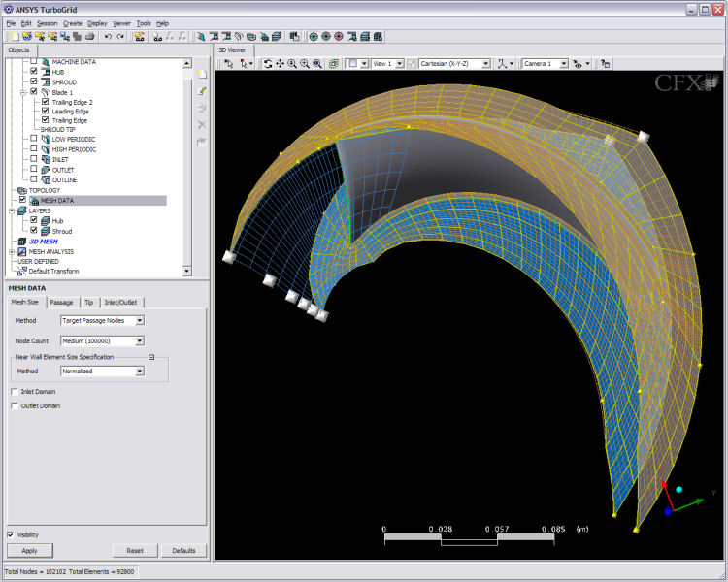Viewport: 728px width, 582px height.
Task: Toggle the Trailing Edge 2 checkbox
Action: (x=45, y=101)
